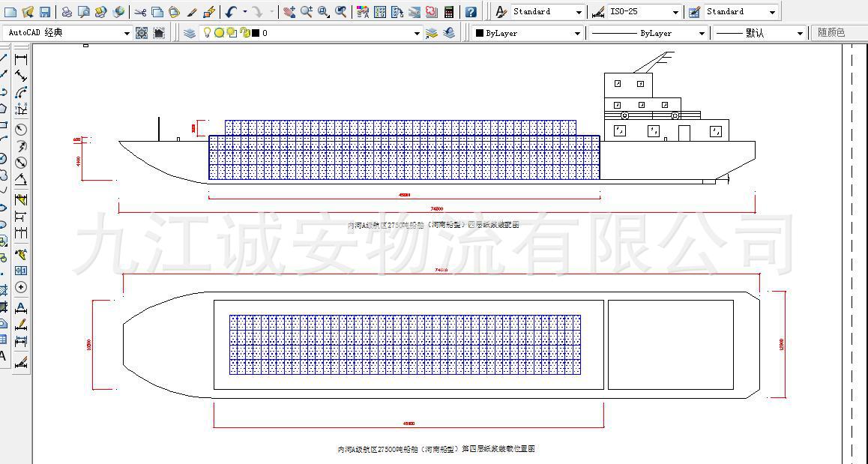Image resolution: width=868 pixels, height=464 pixels.
Task: Click the 3D DWF globe icon
Action: (x=118, y=12)
